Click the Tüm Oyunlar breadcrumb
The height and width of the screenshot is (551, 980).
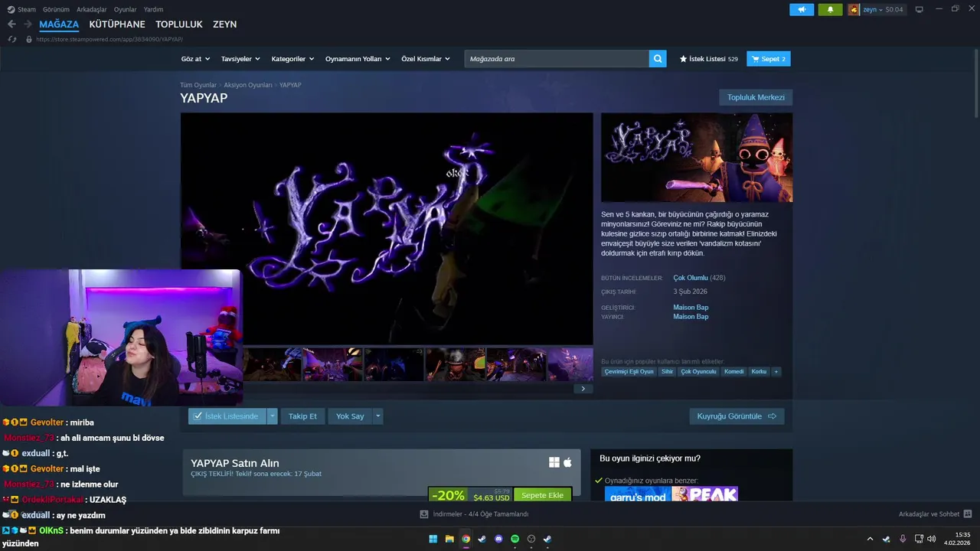click(x=198, y=85)
